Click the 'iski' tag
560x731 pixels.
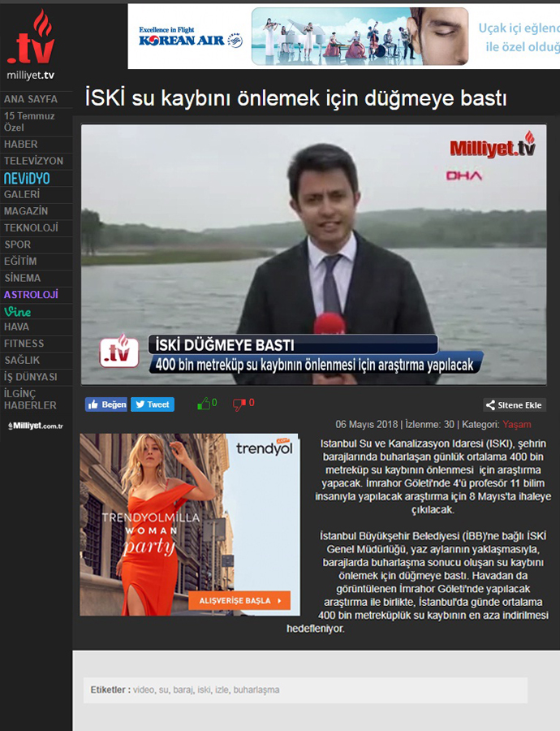pyautogui.click(x=204, y=690)
